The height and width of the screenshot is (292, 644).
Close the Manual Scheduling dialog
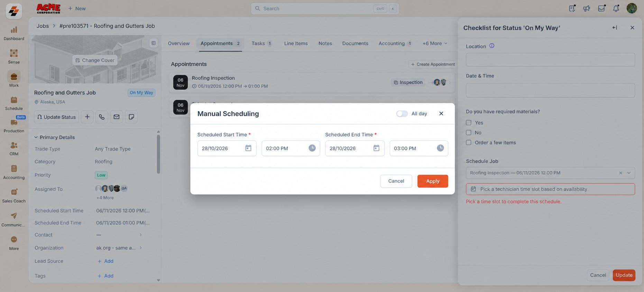coord(441,114)
